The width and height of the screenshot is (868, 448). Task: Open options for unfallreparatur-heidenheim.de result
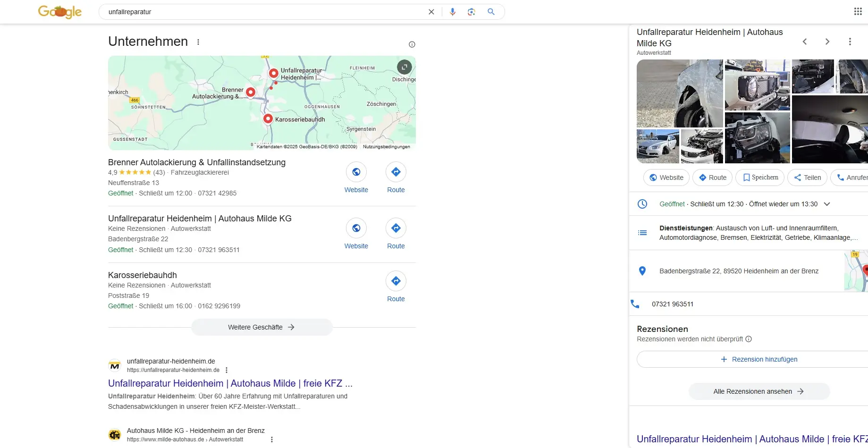(x=227, y=370)
